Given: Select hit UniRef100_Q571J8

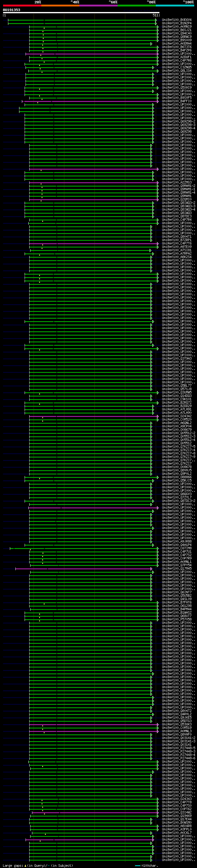Looking at the screenshot, I should pos(177,389).
